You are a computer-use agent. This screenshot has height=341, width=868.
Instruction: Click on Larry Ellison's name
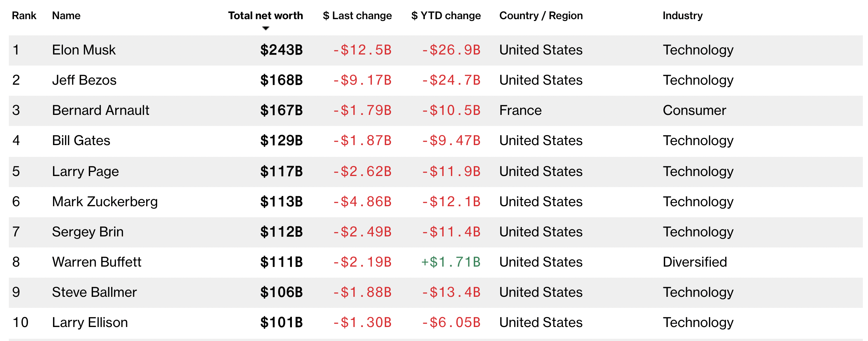90,322
